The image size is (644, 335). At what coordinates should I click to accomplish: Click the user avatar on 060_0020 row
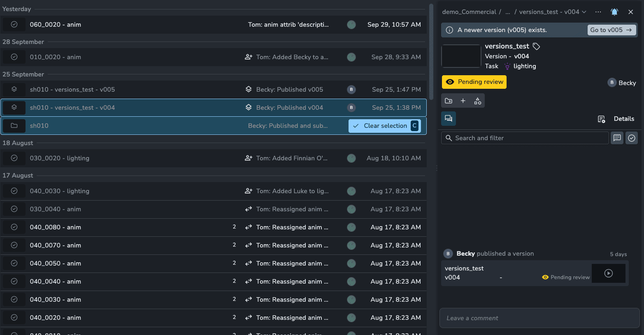click(x=351, y=25)
